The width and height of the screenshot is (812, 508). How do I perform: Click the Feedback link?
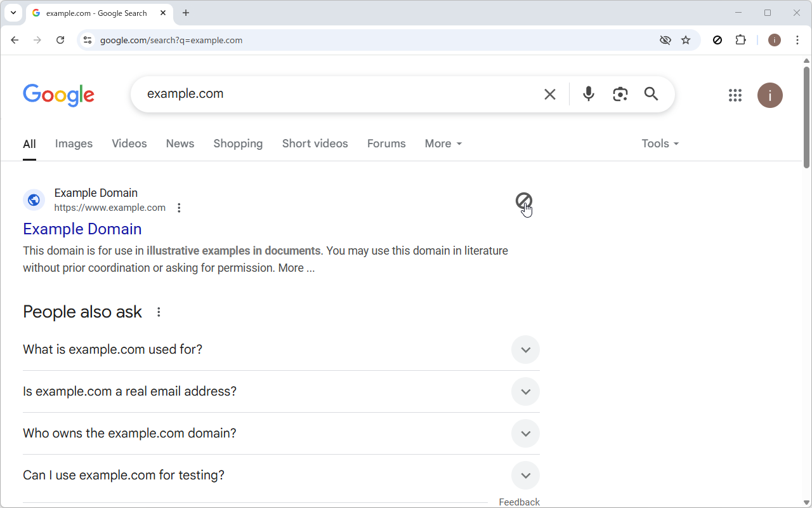click(519, 502)
